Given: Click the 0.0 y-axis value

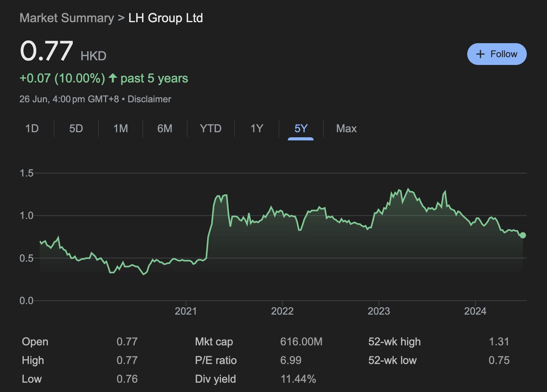Looking at the screenshot, I should pos(26,301).
